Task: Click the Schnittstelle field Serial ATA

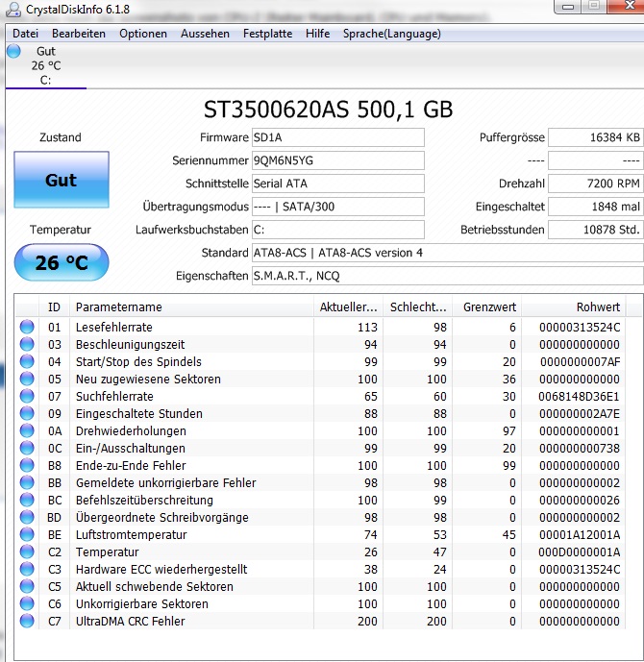Action: pyautogui.click(x=337, y=184)
